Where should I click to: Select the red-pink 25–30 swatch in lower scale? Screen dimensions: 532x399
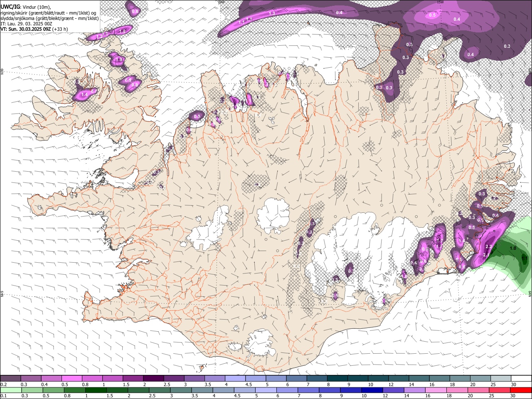pos(499,390)
